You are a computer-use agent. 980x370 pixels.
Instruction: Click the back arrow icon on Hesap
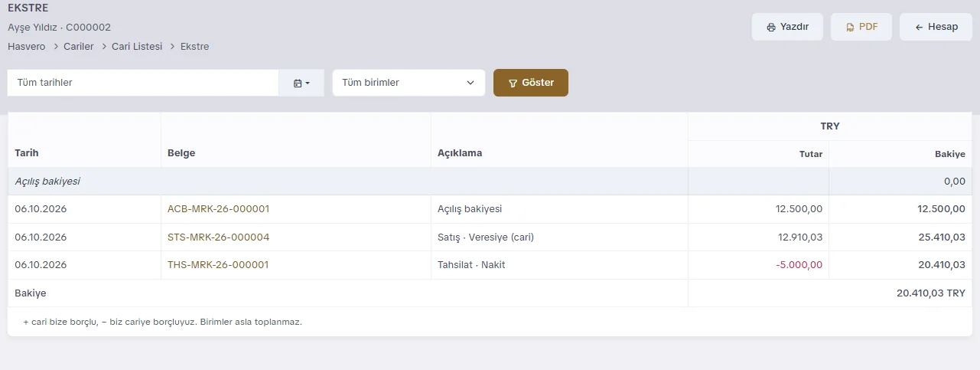coord(919,27)
